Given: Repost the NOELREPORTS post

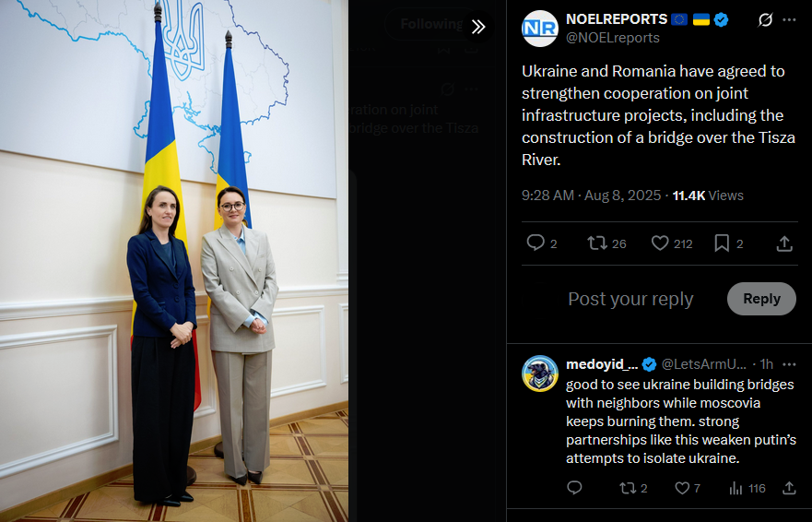Looking at the screenshot, I should pos(607,243).
